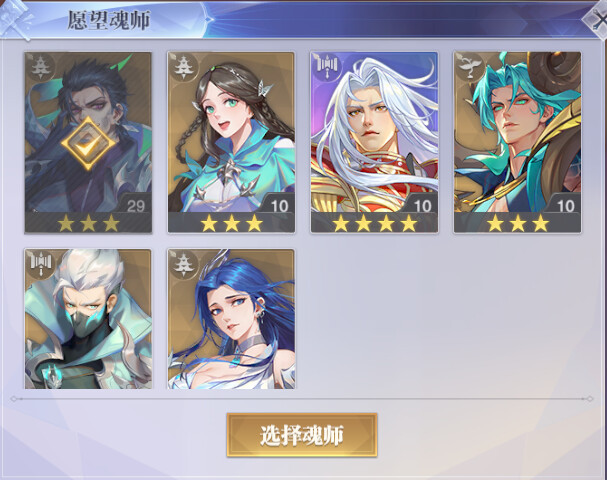607x480 pixels.
Task: Select the white-haired four-star character card
Action: pyautogui.click(x=374, y=142)
